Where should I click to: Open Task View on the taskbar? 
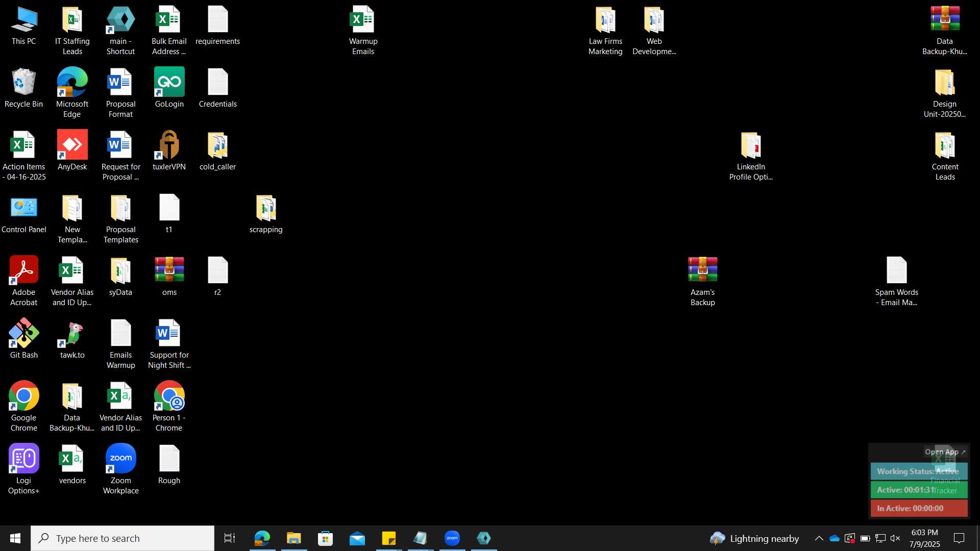230,538
